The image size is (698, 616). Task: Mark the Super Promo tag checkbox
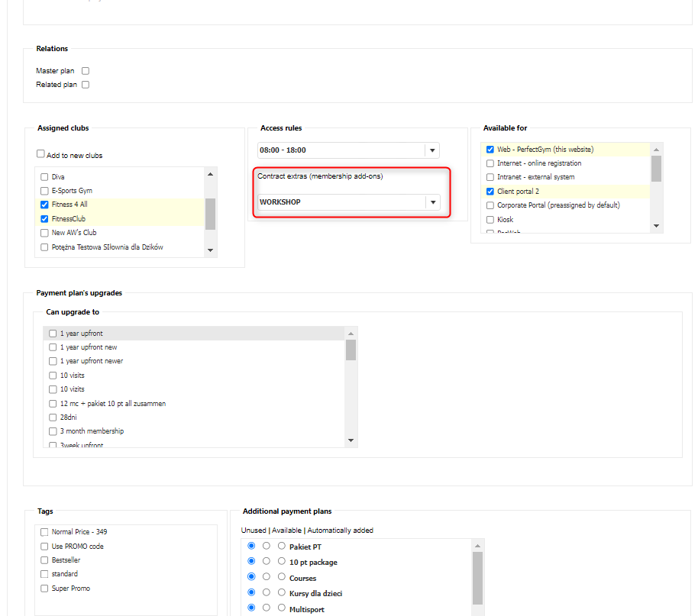(x=44, y=589)
